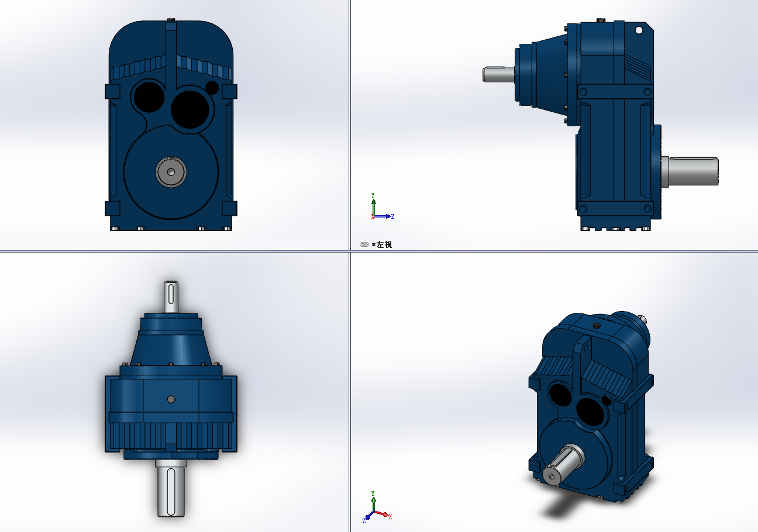Click the linked-views chain icon beside *左视
The image size is (758, 532).
(364, 244)
